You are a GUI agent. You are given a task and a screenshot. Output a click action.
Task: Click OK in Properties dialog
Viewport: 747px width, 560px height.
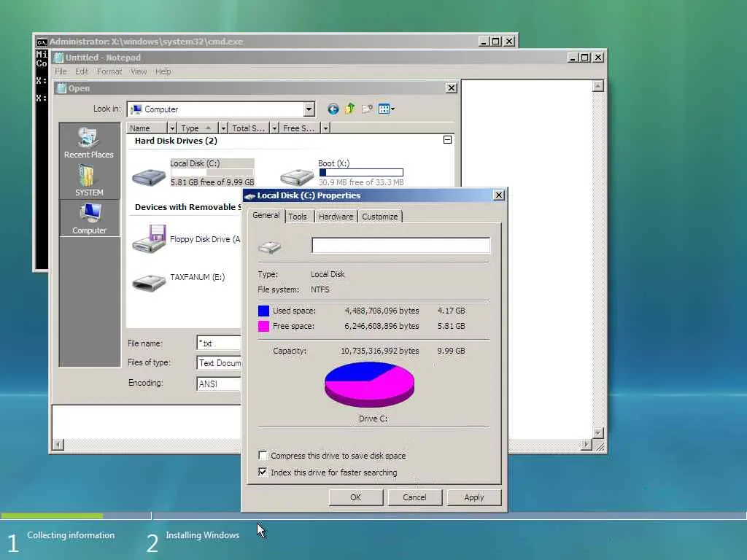[355, 497]
